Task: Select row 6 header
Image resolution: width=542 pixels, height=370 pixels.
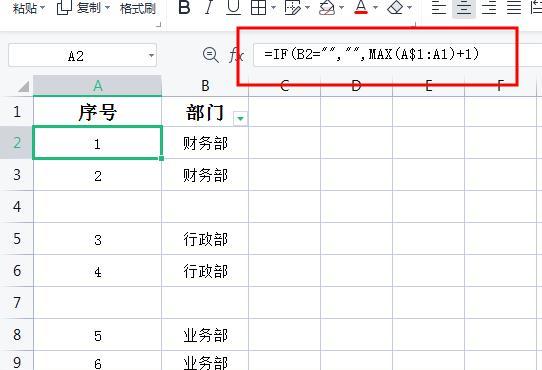Action: [x=17, y=270]
